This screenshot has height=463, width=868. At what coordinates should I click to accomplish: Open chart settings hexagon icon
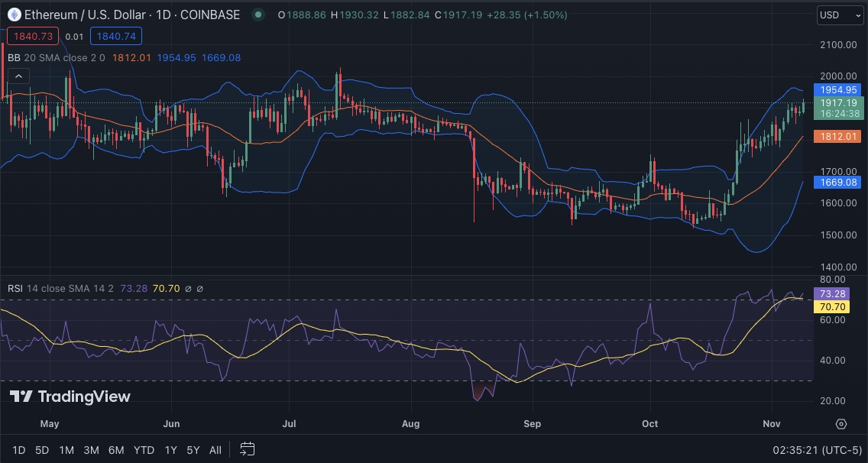[x=841, y=424]
